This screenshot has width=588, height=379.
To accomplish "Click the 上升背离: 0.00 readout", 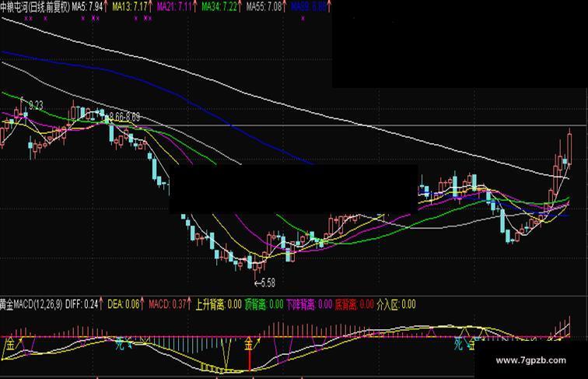I will click(x=219, y=304).
